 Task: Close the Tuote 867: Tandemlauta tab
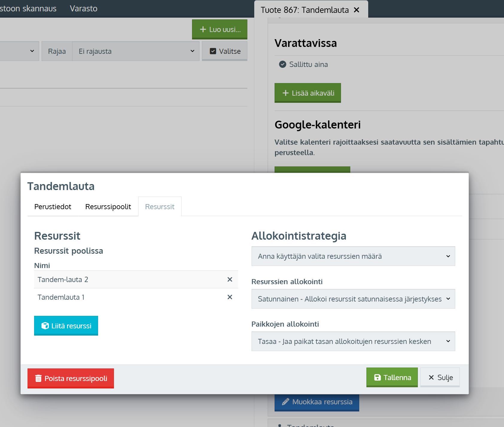coord(357,10)
